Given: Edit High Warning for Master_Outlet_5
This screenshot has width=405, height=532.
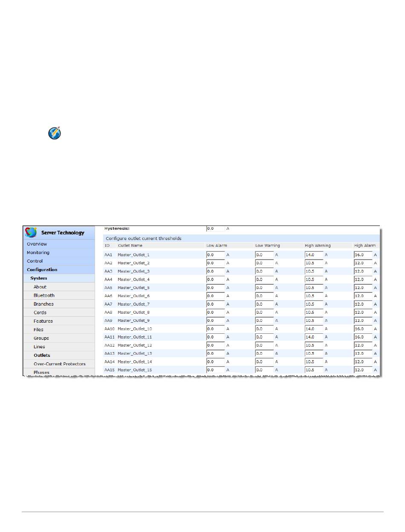Looking at the screenshot, I should click(314, 288).
